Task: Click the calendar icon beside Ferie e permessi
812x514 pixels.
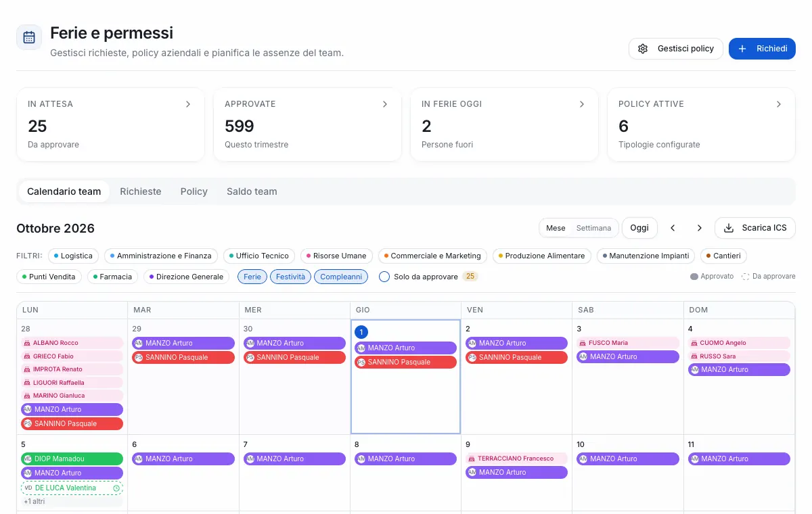Action: click(29, 37)
